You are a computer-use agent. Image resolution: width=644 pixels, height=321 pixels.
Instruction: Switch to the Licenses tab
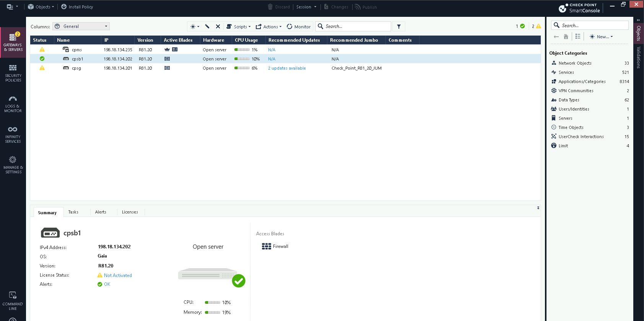coord(130,212)
